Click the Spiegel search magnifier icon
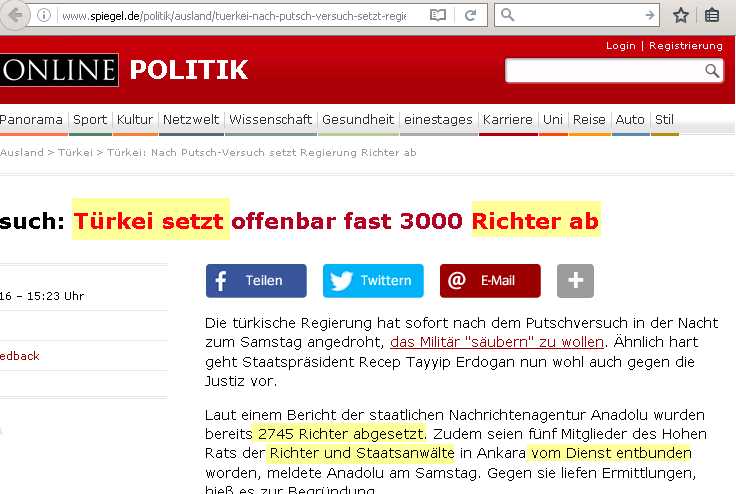The height and width of the screenshot is (494, 736). point(712,71)
